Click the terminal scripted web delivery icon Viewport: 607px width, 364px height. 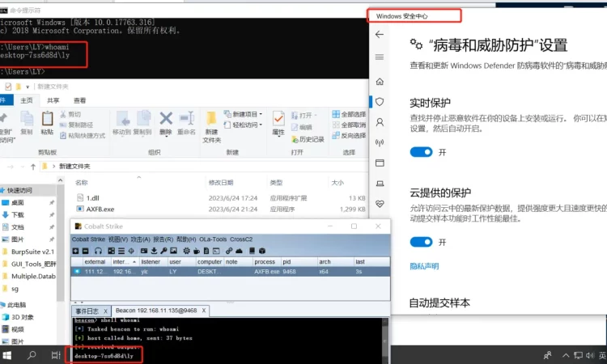(216, 251)
